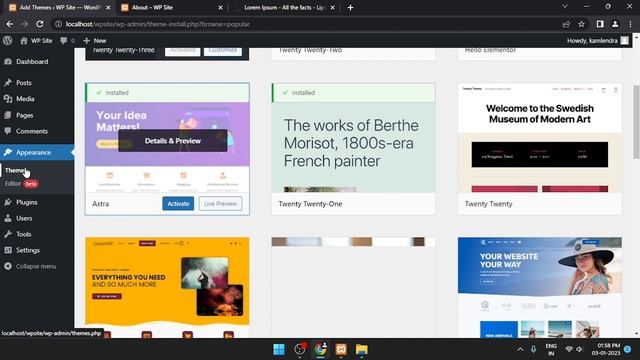Image resolution: width=640 pixels, height=360 pixels.
Task: Go back in browser
Action: 10,24
